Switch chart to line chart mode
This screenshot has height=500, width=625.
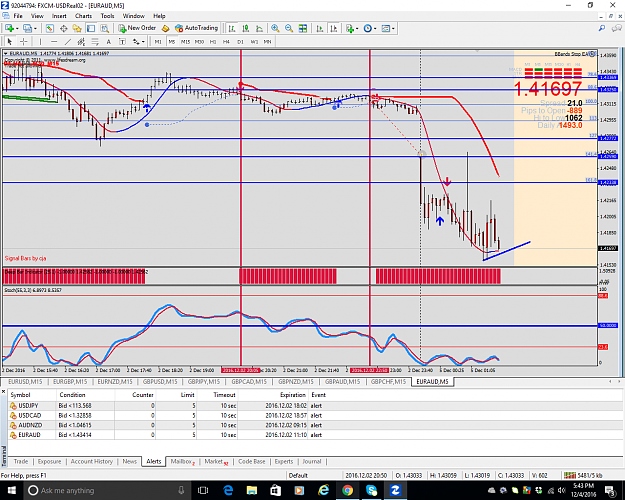(x=259, y=28)
